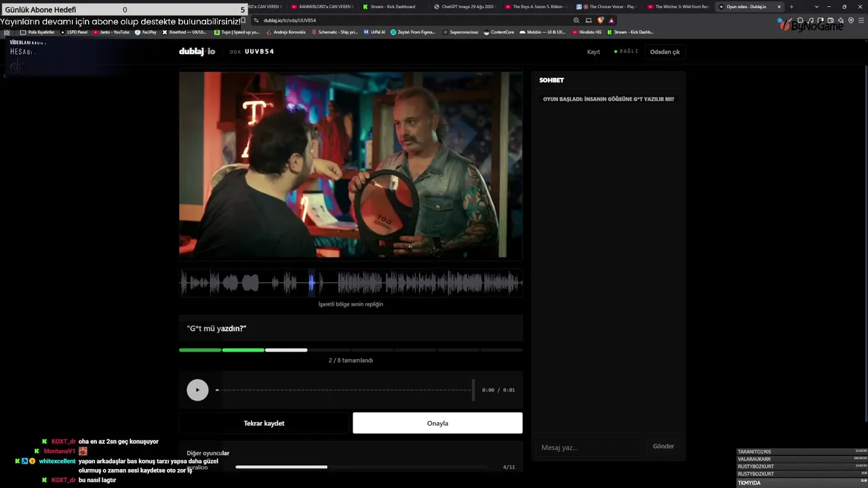Viewport: 868px width, 488px height.
Task: Switch to BANNERLORD'a CAN VEREN tab
Action: (x=321, y=7)
